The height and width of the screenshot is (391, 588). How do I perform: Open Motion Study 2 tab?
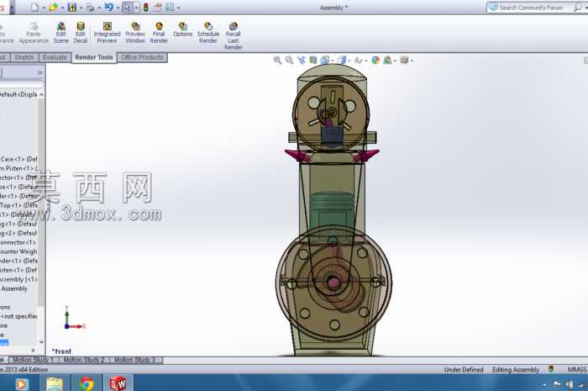[x=84, y=360]
